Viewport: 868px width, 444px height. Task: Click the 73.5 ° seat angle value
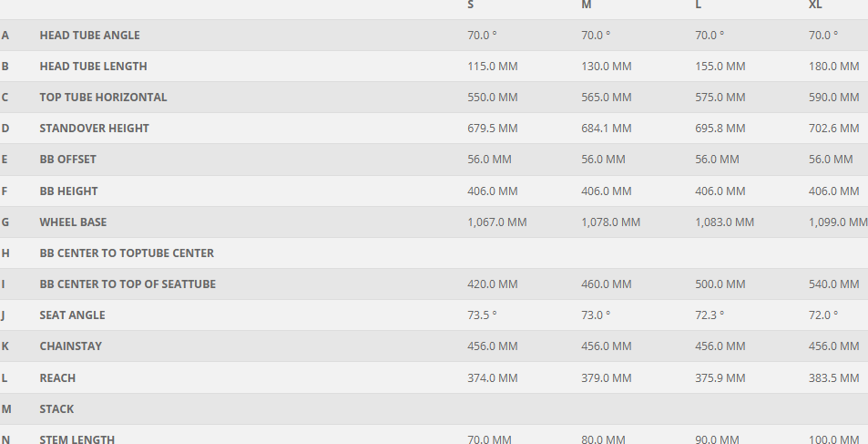coord(482,315)
